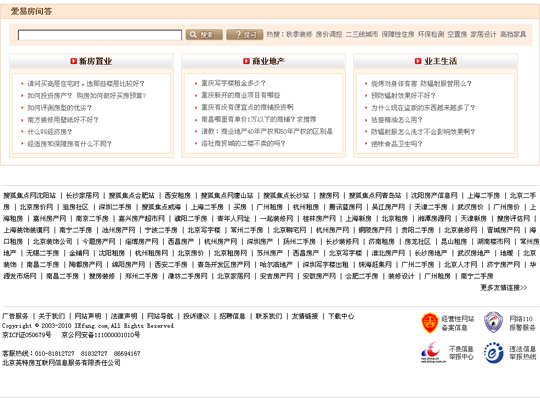Click the 提问 ask-question button

tap(245, 34)
